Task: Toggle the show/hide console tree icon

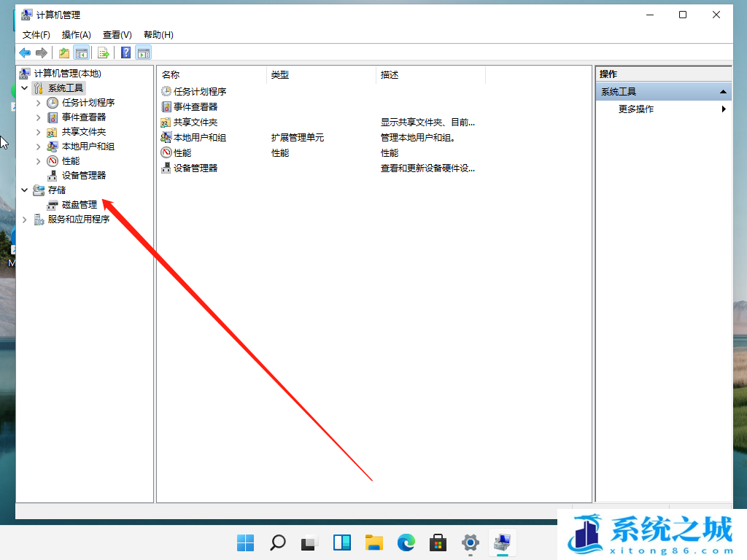Action: click(82, 52)
